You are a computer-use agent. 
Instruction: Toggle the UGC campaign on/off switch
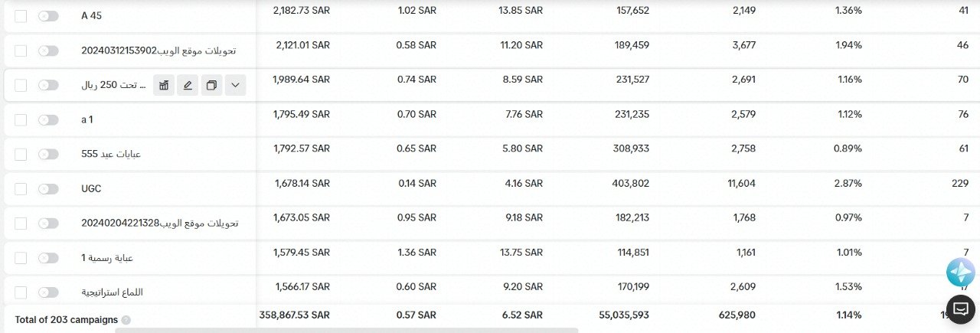[48, 188]
